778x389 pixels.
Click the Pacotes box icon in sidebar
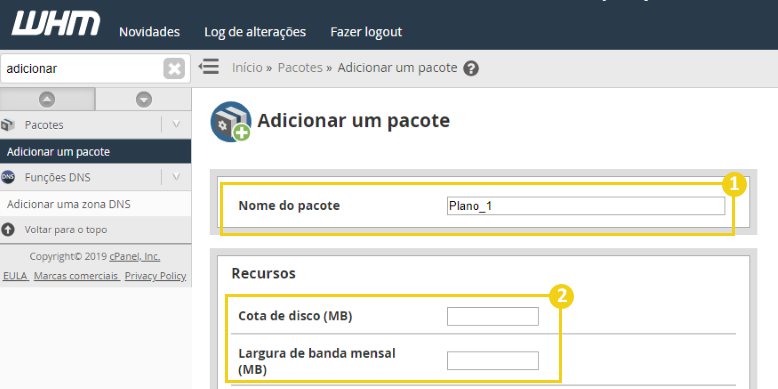pos(8,125)
